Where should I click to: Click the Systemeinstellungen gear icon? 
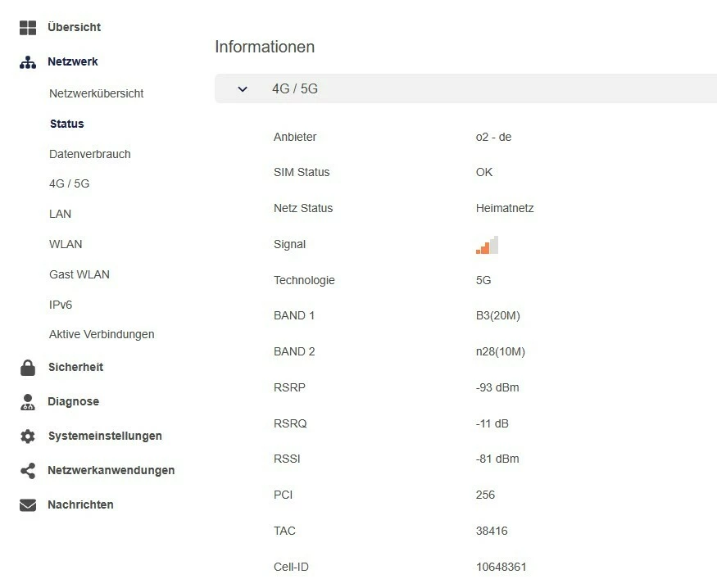pyautogui.click(x=28, y=436)
